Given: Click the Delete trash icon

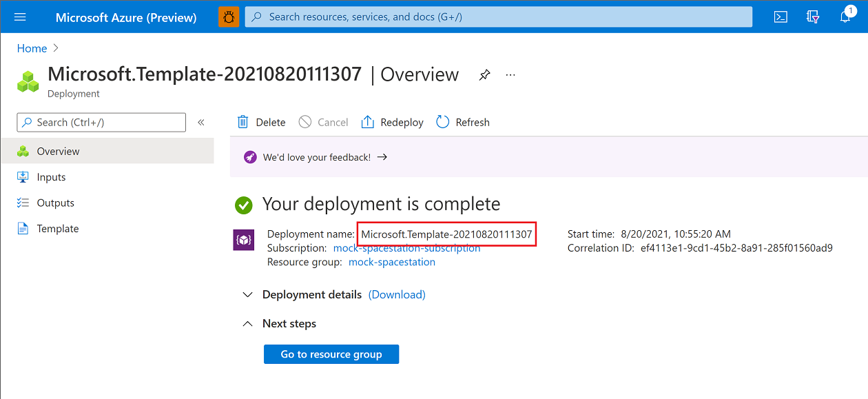Looking at the screenshot, I should pos(242,122).
